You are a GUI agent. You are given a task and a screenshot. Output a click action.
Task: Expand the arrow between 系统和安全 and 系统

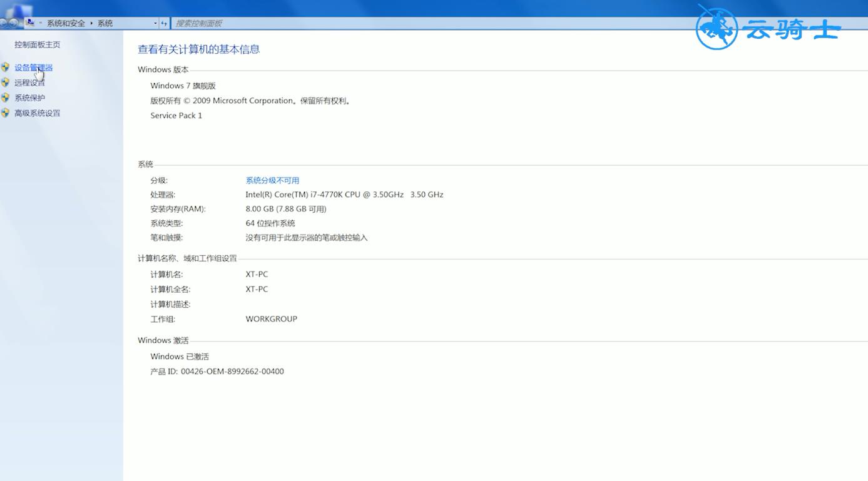(91, 23)
